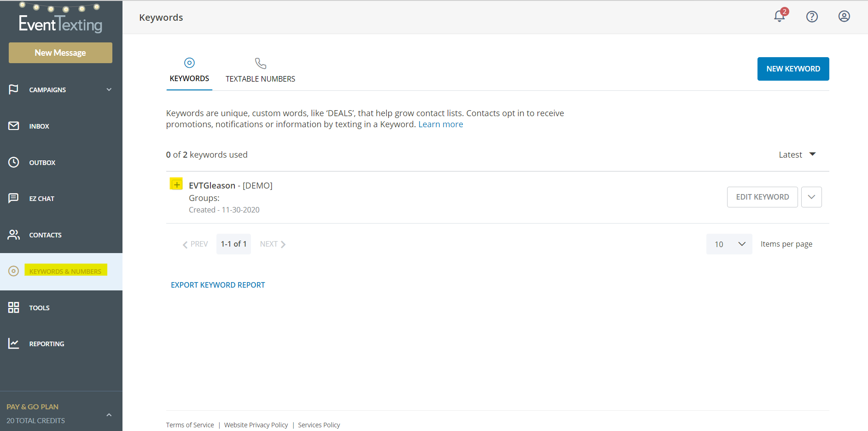Go to next page with Next
The height and width of the screenshot is (431, 868).
coord(273,244)
